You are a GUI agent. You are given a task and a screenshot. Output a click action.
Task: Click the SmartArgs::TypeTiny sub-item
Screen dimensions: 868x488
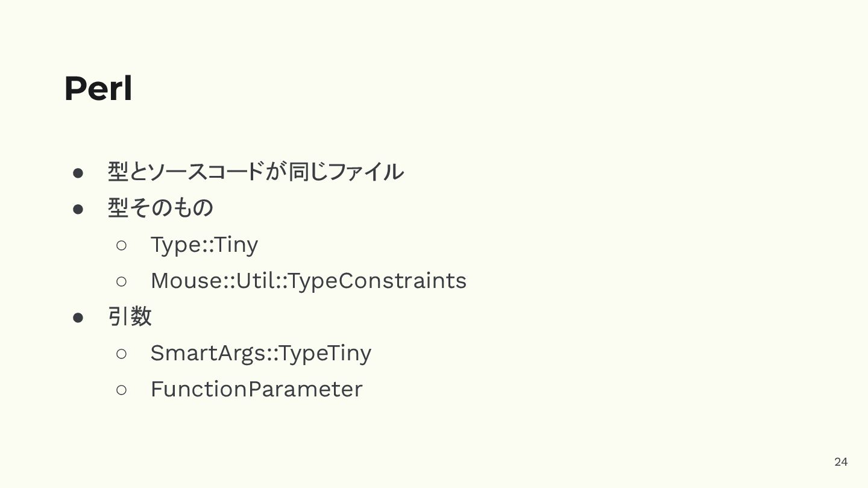tap(260, 353)
